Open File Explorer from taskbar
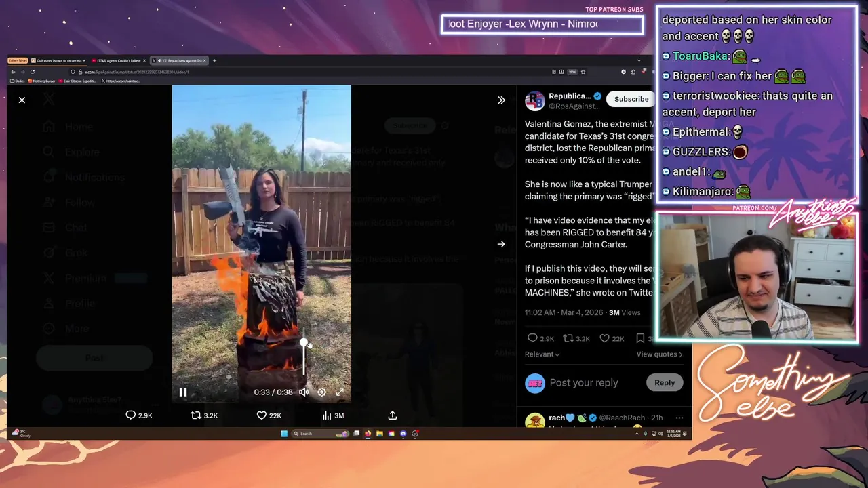Viewport: 868px width, 488px height. (x=380, y=434)
